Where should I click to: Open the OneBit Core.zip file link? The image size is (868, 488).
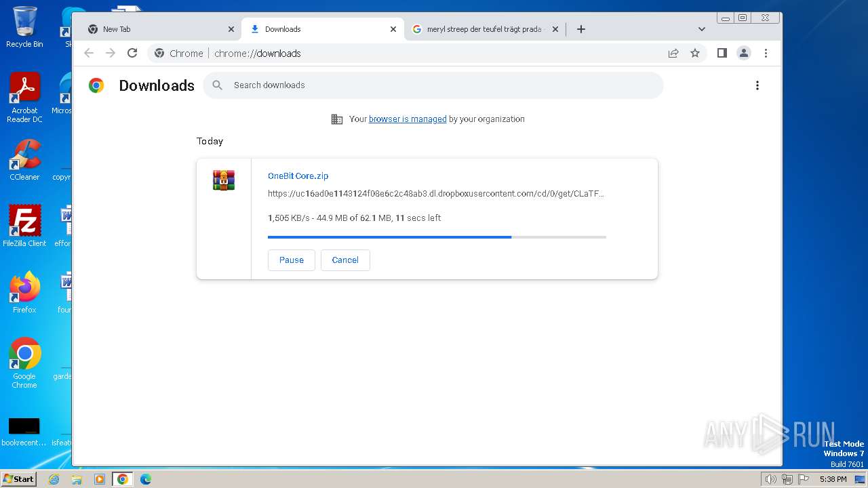[298, 176]
